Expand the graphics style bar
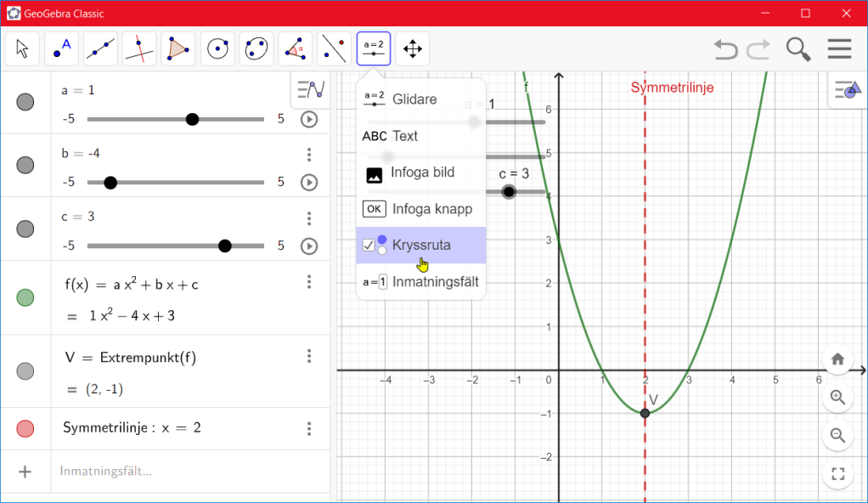This screenshot has height=503, width=868. coord(848,89)
